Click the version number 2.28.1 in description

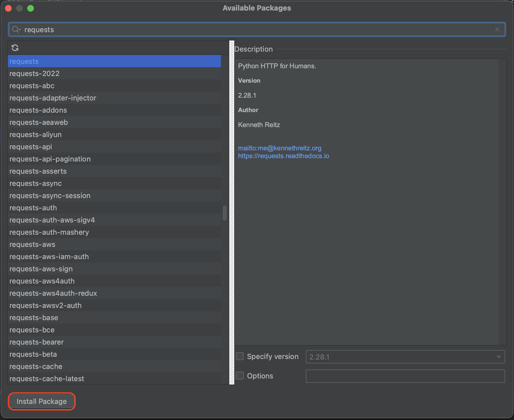(247, 95)
